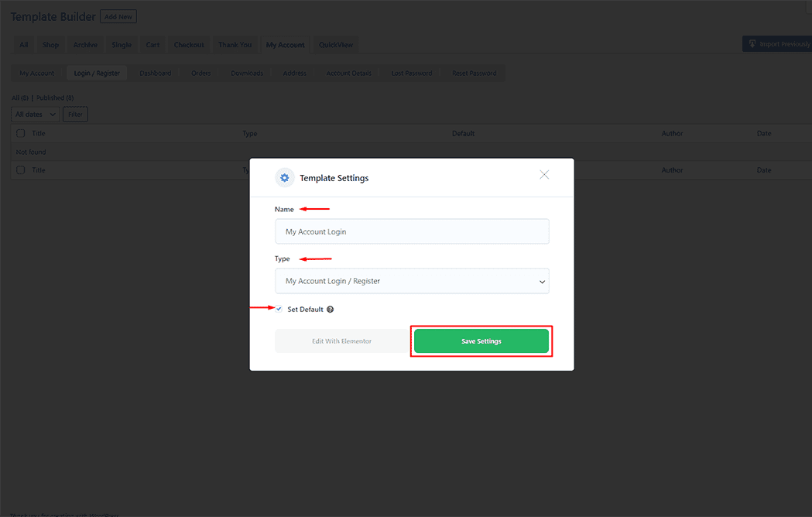Image resolution: width=812 pixels, height=517 pixels.
Task: Apply the Filter button
Action: click(x=74, y=114)
